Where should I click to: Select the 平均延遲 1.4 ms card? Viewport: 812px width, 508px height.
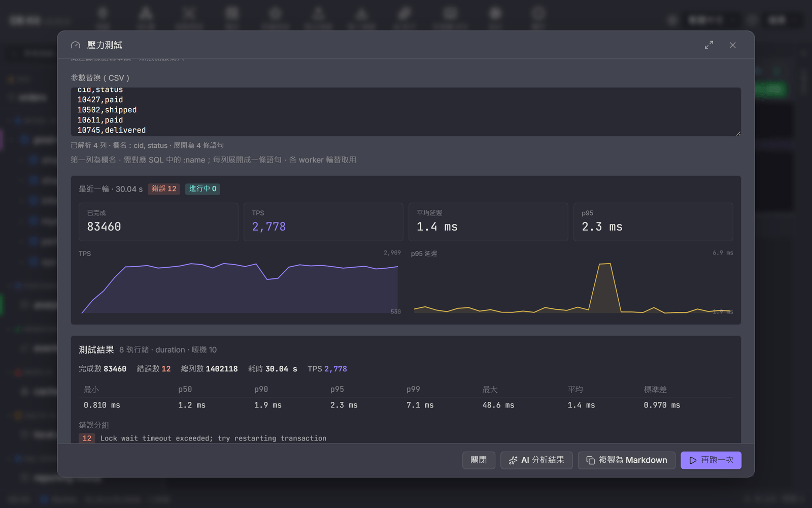[488, 221]
